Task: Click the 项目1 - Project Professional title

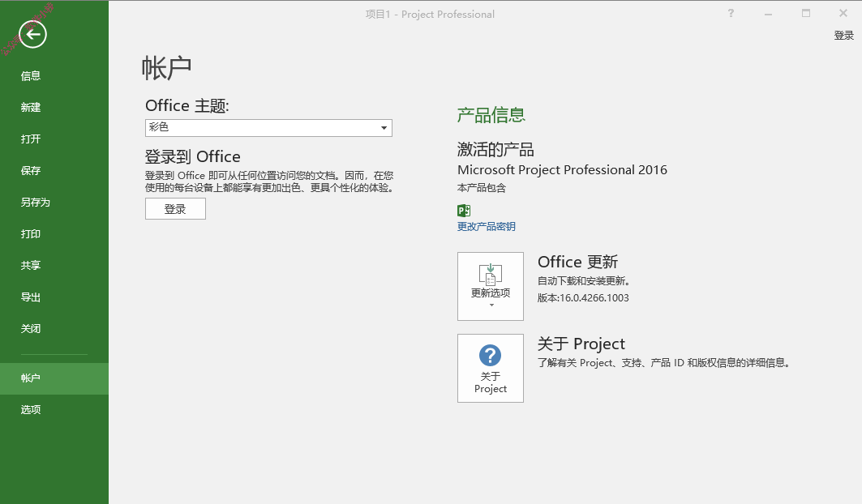Action: (430, 15)
